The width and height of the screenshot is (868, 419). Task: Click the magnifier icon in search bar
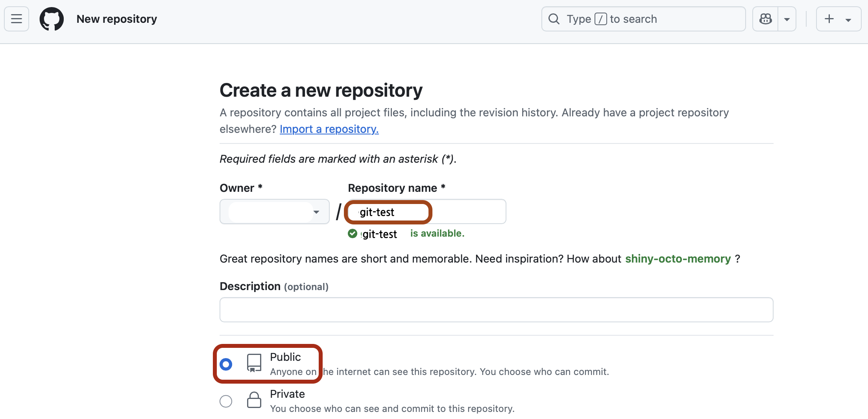pyautogui.click(x=554, y=19)
